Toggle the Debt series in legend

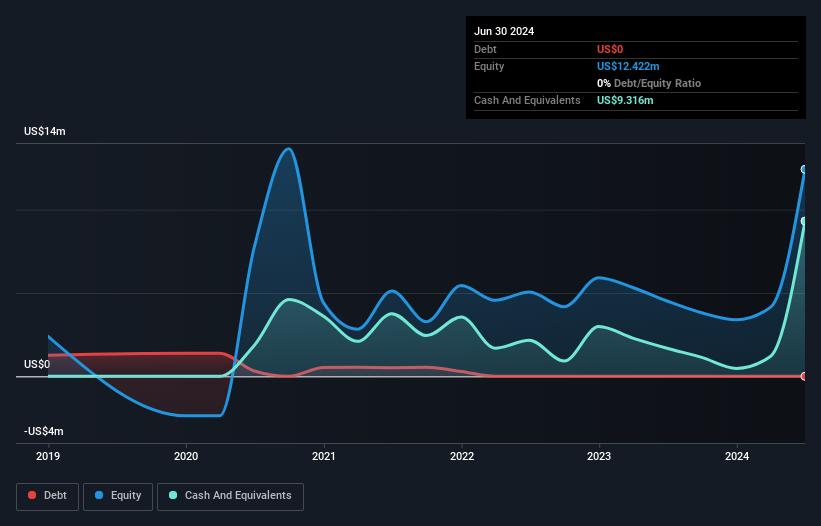(48, 496)
